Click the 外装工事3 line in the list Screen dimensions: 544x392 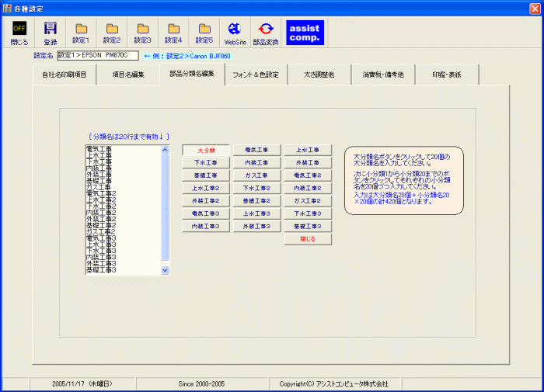coord(101,264)
